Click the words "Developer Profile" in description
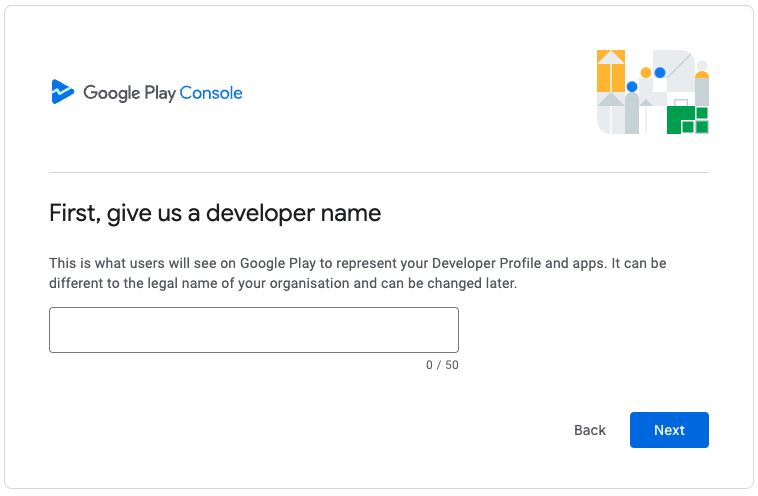The width and height of the screenshot is (758, 496). tap(486, 263)
